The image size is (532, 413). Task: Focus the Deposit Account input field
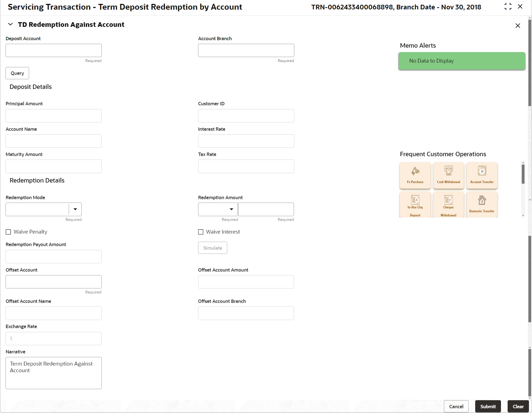tap(53, 50)
